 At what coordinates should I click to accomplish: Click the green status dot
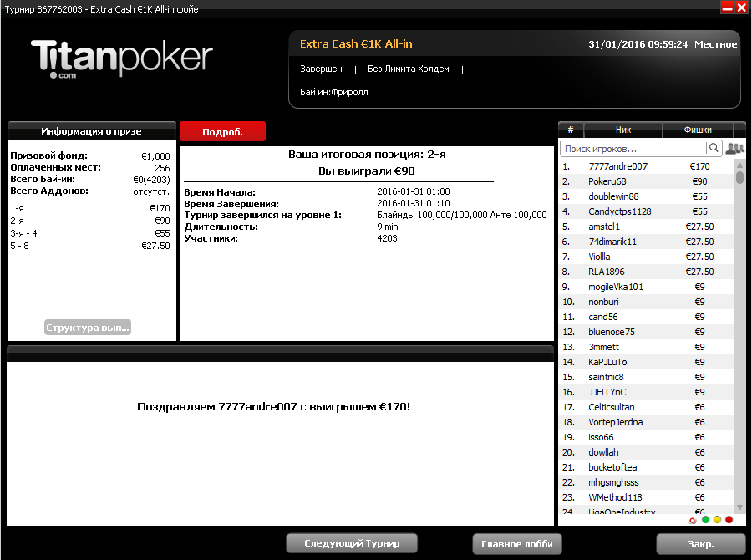(705, 520)
